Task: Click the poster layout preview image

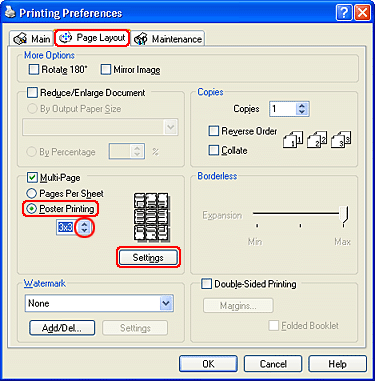Action: pyautogui.click(x=152, y=217)
